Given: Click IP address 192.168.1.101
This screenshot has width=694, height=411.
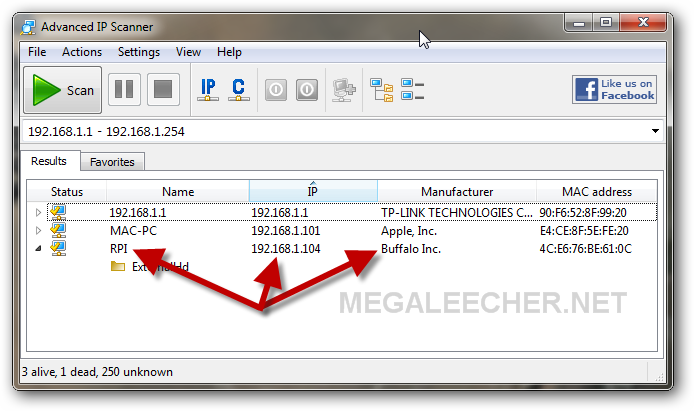Looking at the screenshot, I should tap(285, 231).
